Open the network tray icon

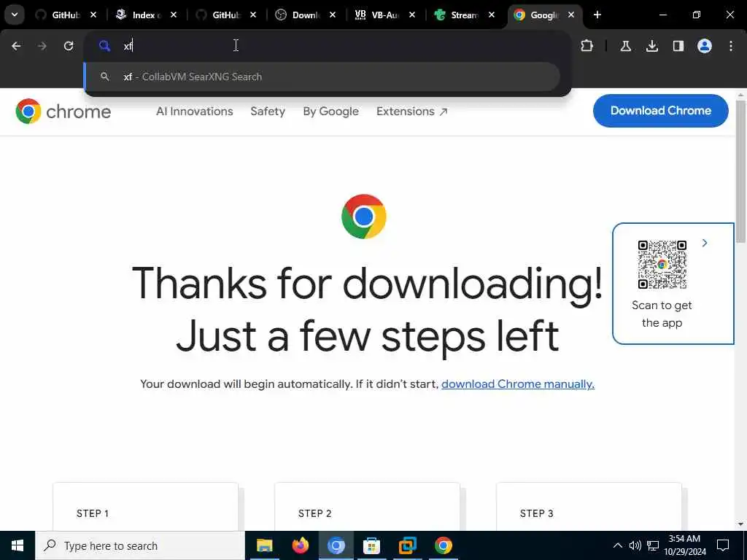(653, 545)
